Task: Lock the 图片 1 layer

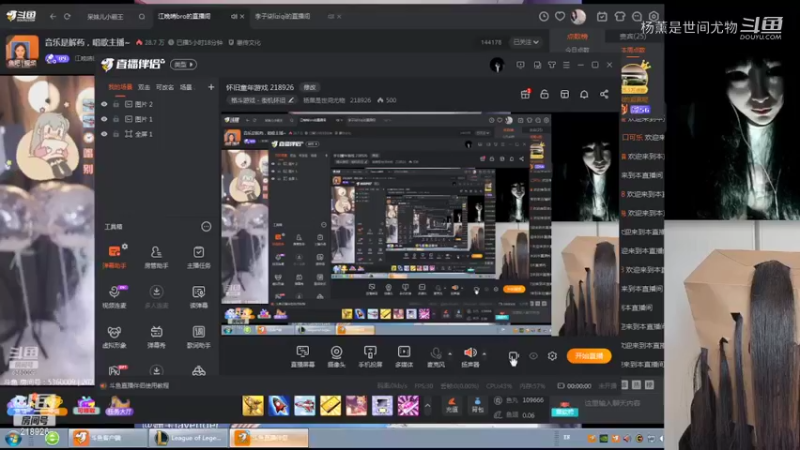Action: pos(116,119)
